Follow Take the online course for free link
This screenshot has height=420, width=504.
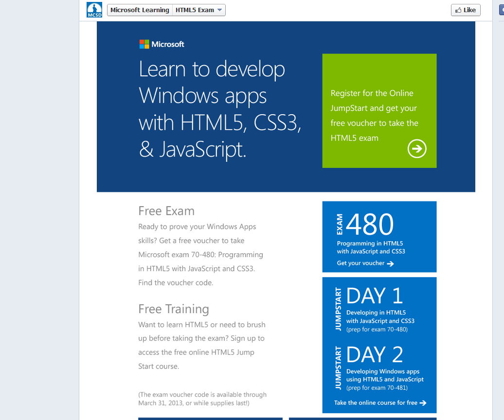[x=380, y=402]
